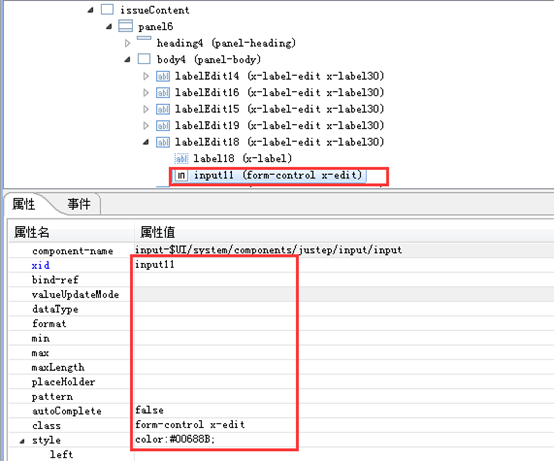Click the body4 panel-body icon
This screenshot has height=461, width=554.
(x=144, y=59)
